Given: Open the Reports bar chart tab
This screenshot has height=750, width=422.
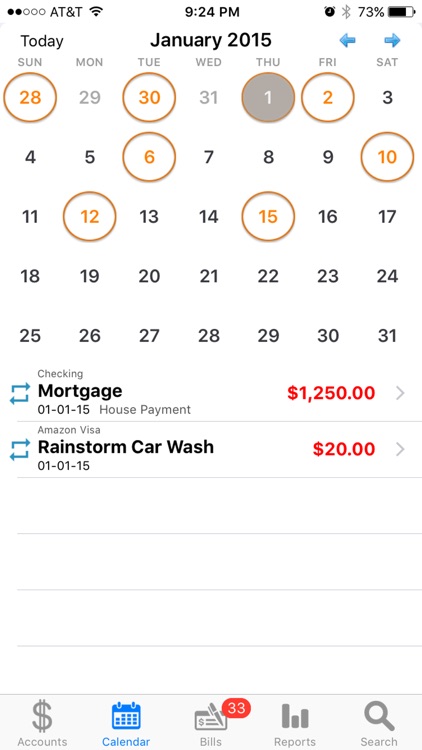Looking at the screenshot, I should [x=295, y=723].
